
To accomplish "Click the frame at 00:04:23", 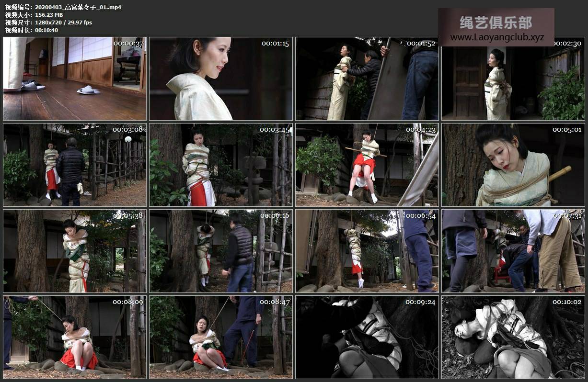I will tap(367, 165).
